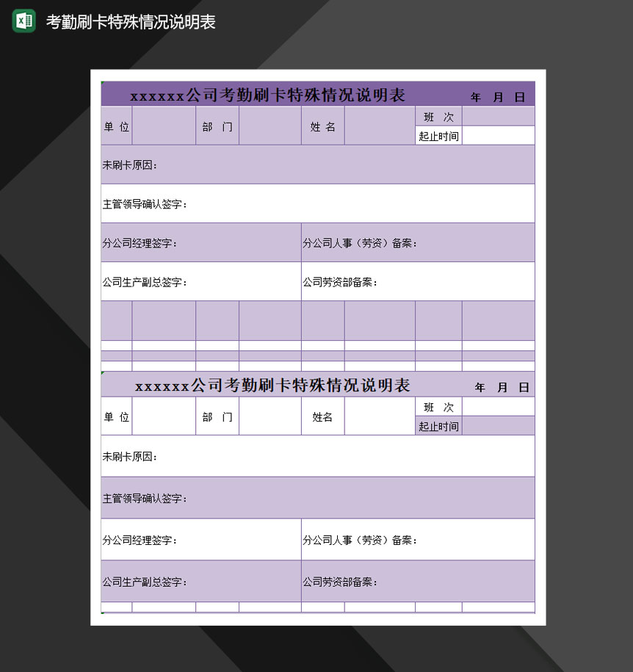The height and width of the screenshot is (672, 633).
Task: Select the 未刷卡原因 section of first form
Action: (220, 165)
